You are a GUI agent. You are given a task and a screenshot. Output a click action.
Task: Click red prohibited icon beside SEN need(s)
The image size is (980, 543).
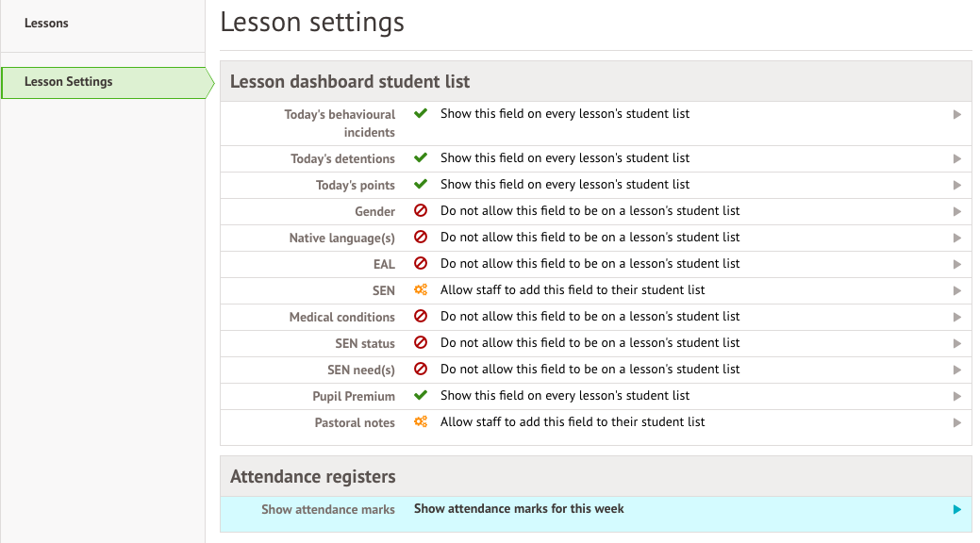coord(421,369)
